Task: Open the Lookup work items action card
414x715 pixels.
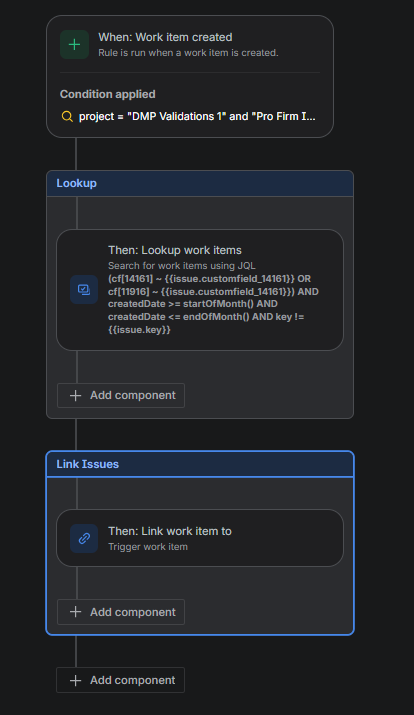Action: point(200,290)
